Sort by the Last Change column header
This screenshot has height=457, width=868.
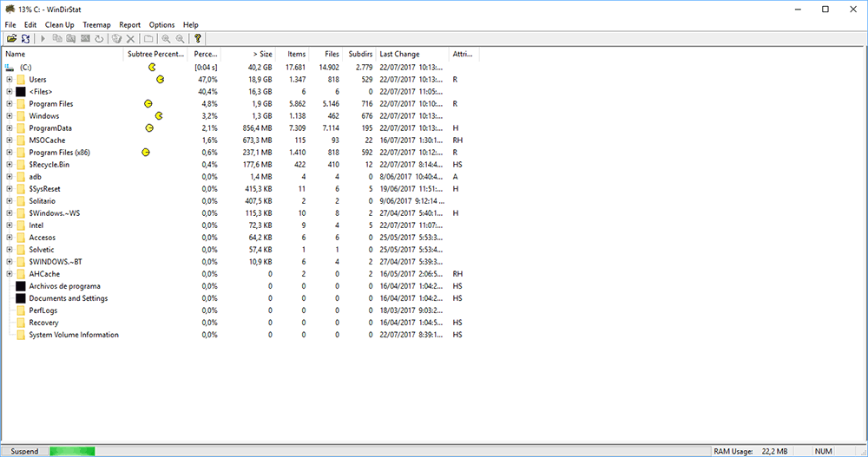(412, 55)
